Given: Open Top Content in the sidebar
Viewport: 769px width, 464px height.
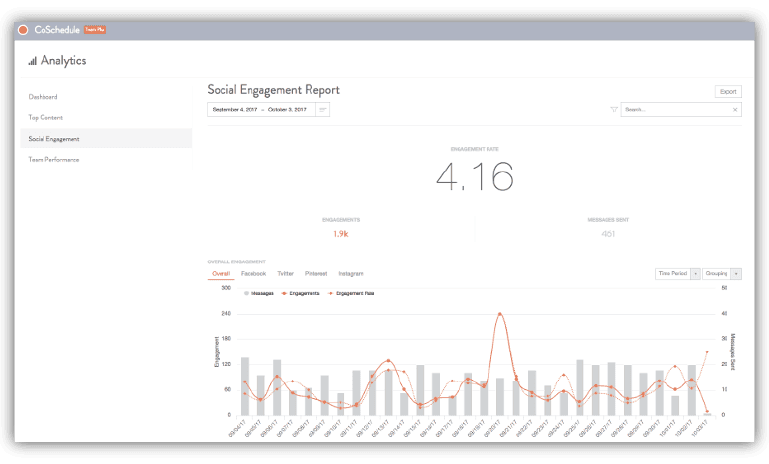Looking at the screenshot, I should [46, 117].
